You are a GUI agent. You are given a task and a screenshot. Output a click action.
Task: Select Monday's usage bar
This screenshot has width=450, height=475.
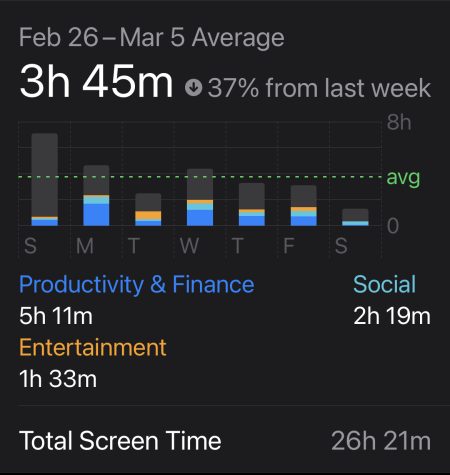[96, 196]
